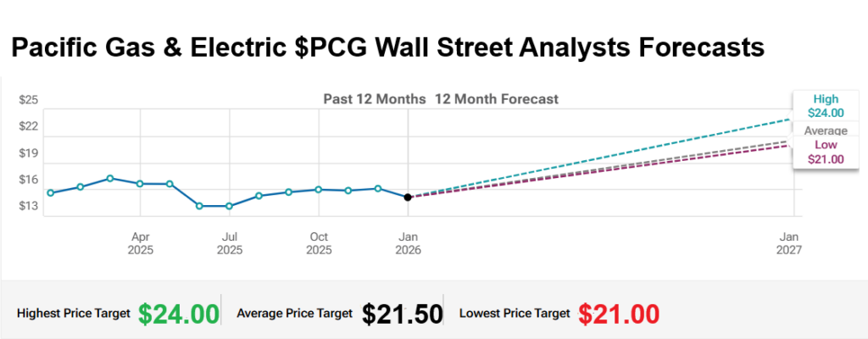The image size is (868, 339).
Task: Click the black $21.50 average price target
Action: point(402,314)
